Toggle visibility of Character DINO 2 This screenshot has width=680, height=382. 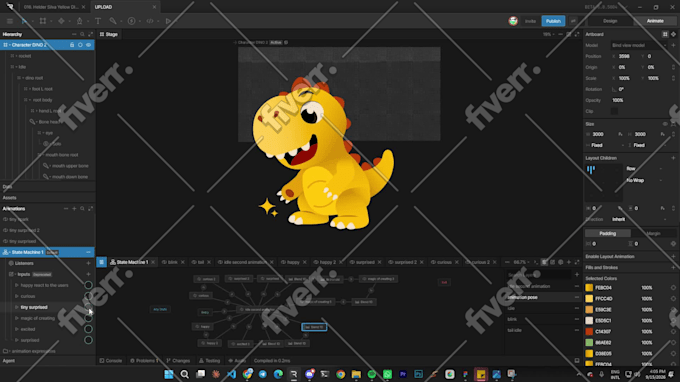[88, 45]
